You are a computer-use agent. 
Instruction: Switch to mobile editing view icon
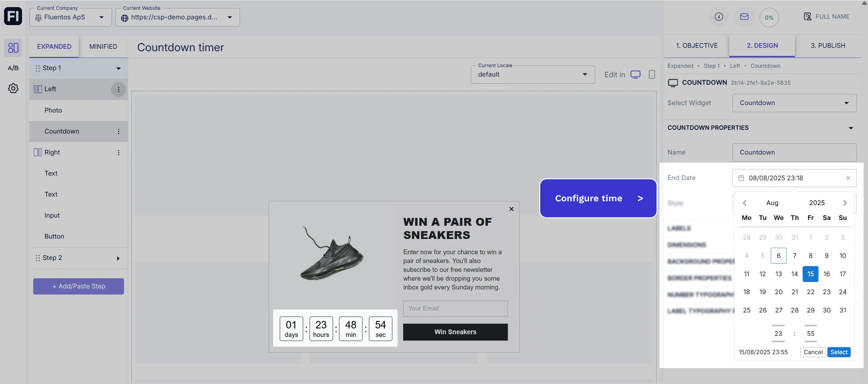pyautogui.click(x=651, y=74)
